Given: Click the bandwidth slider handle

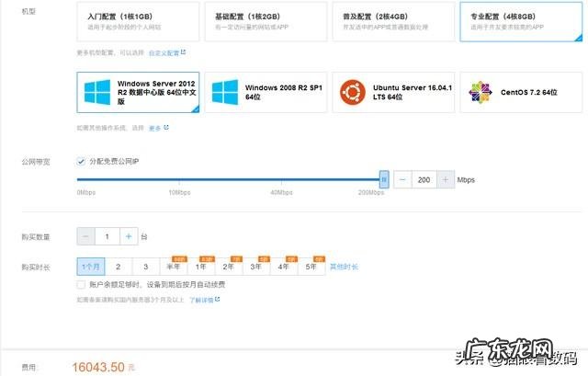Looking at the screenshot, I should tap(384, 179).
